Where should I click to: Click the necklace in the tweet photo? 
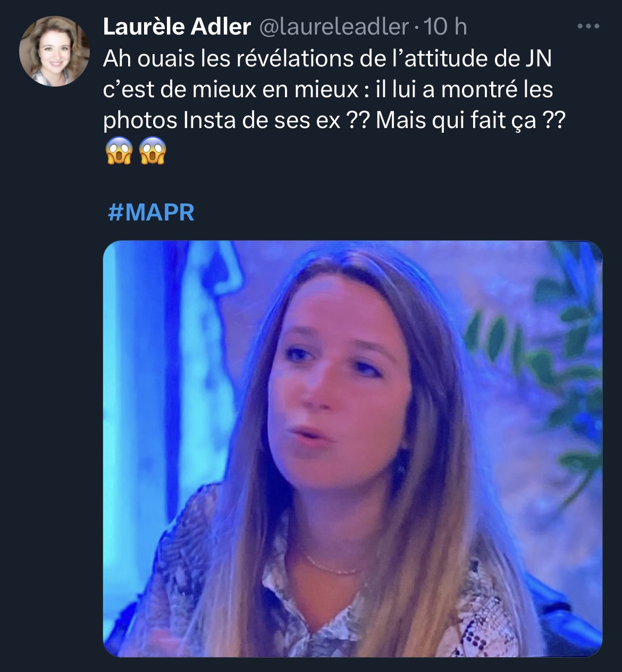(x=332, y=567)
